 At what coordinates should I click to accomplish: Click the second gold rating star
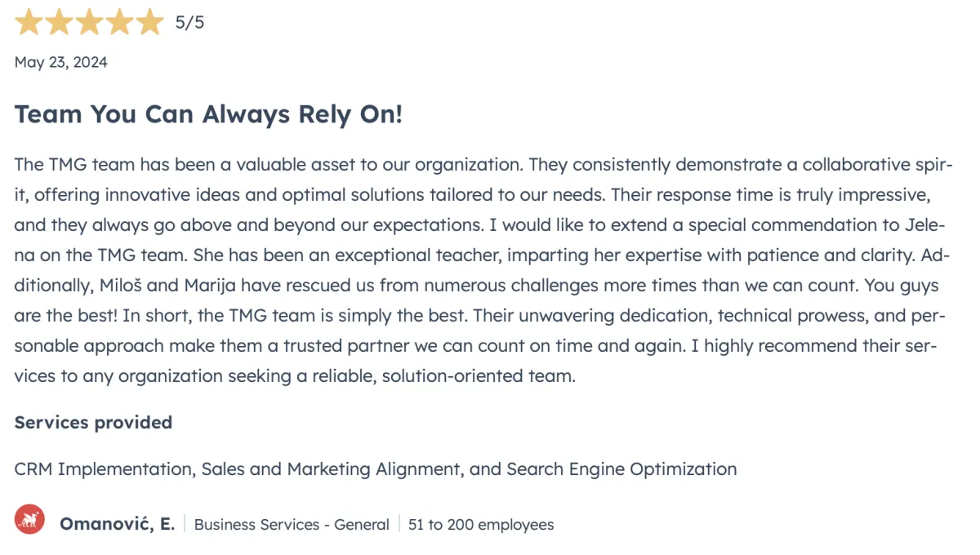(59, 22)
